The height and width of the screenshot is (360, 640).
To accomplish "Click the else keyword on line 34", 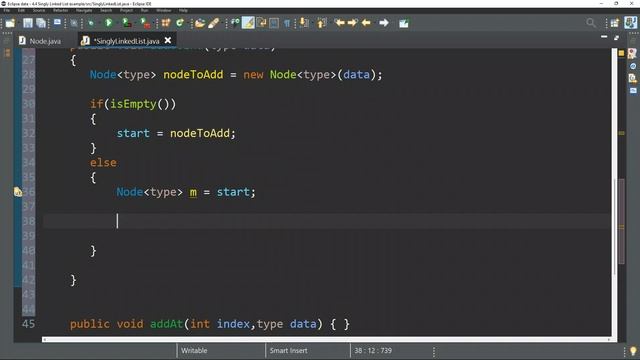I will [x=103, y=162].
